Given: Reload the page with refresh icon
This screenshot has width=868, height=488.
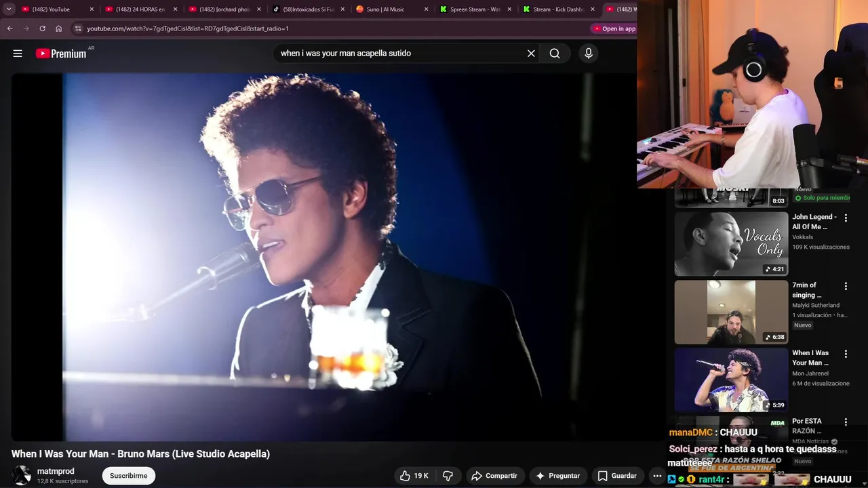Looking at the screenshot, I should click(x=42, y=28).
